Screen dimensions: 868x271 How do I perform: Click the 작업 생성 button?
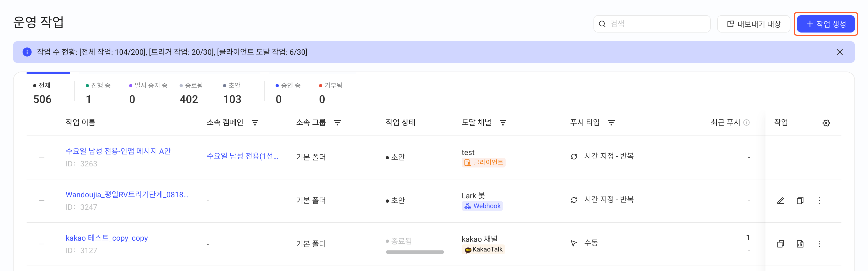click(x=826, y=24)
